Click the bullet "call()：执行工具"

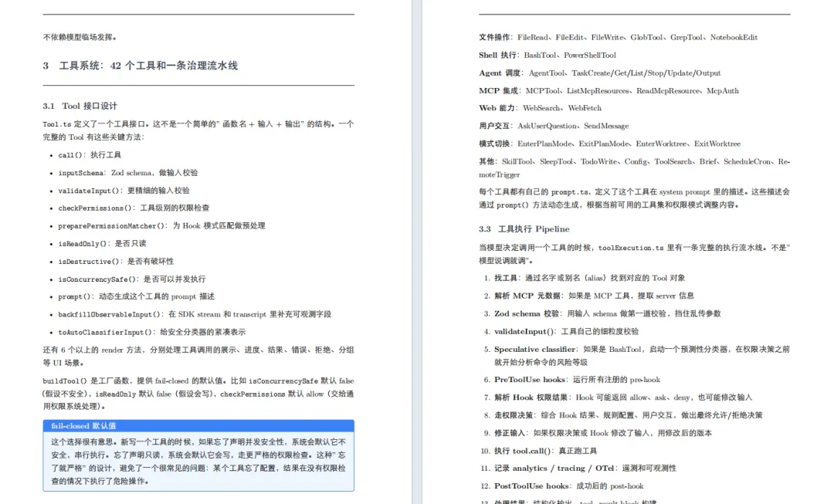tap(90, 154)
